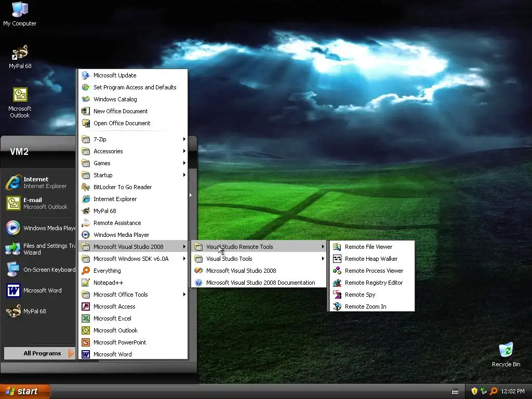Click the VM2 user name header
The width and height of the screenshot is (532, 399).
coord(19,152)
